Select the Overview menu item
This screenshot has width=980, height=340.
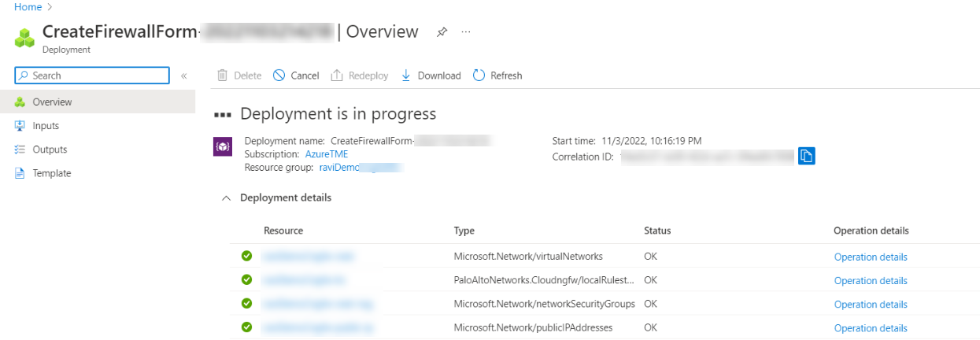(x=52, y=102)
